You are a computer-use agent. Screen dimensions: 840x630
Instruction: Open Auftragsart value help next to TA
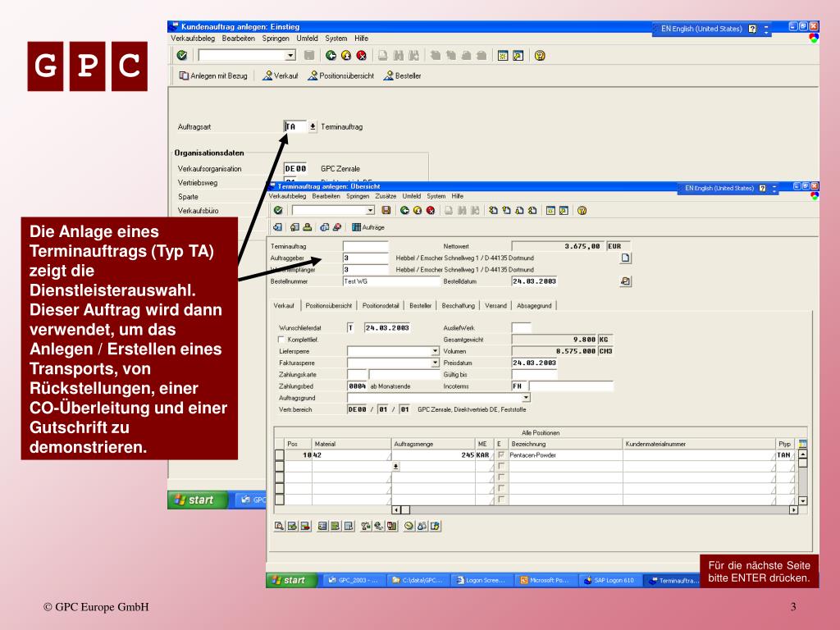click(313, 126)
